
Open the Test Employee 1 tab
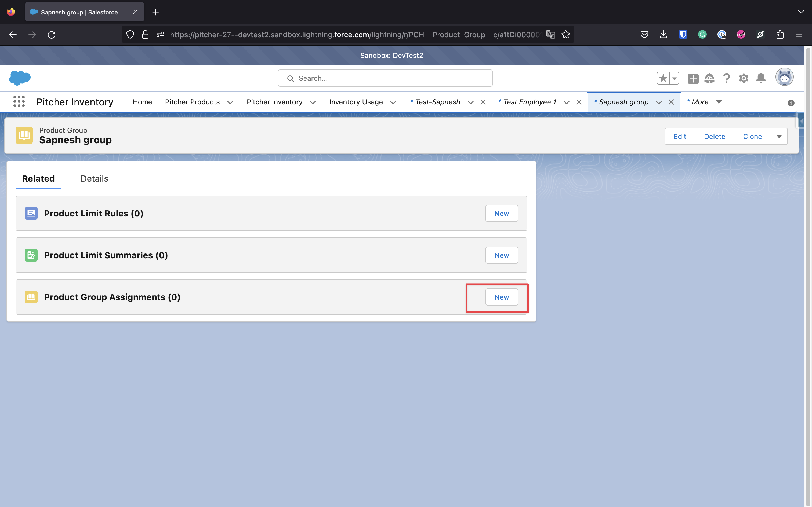coord(530,102)
